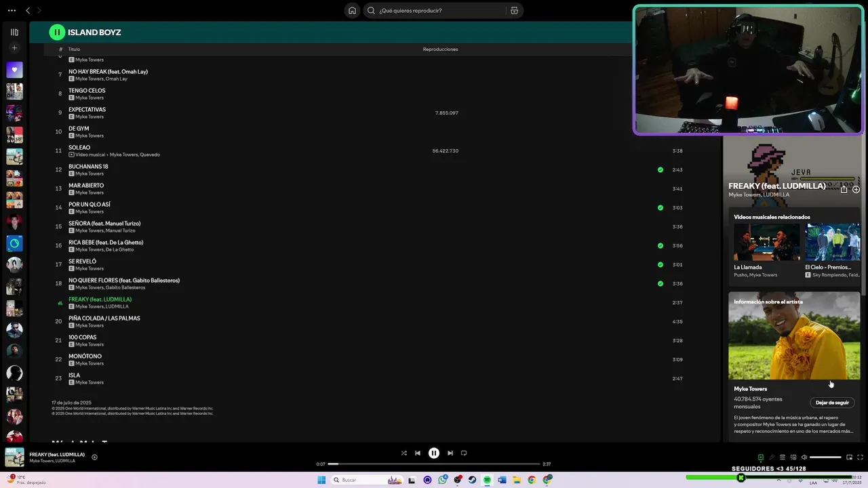Sort by the "Reproducciones" column header
This screenshot has width=868, height=488.
[x=440, y=49]
